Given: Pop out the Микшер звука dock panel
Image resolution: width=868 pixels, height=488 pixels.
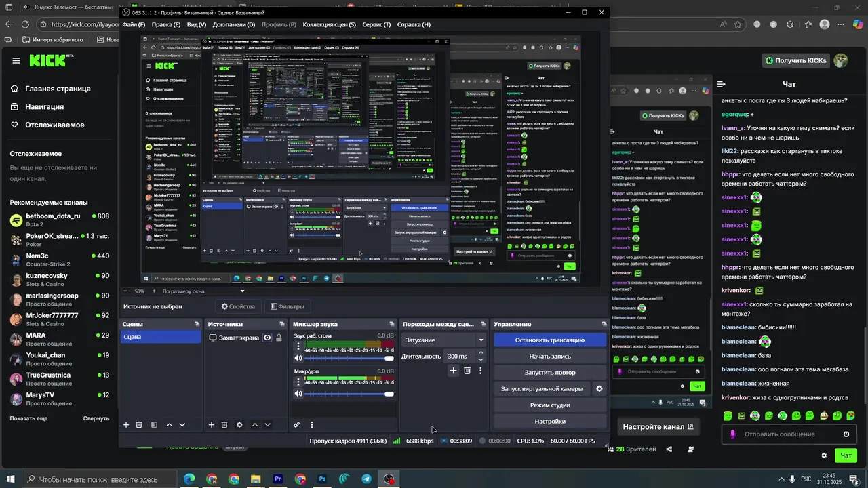Looking at the screenshot, I should tap(391, 325).
